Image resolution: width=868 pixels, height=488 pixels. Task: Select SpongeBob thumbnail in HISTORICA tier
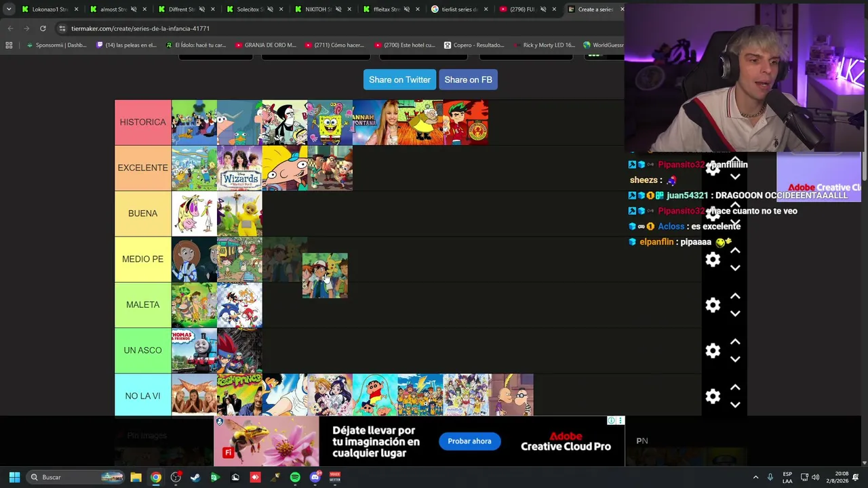pos(330,123)
